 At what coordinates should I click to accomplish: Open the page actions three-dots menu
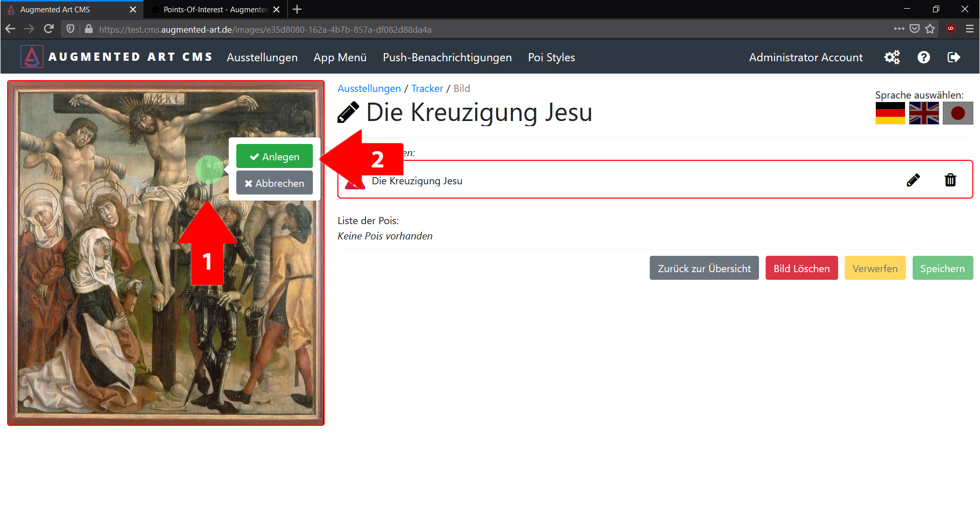click(899, 29)
